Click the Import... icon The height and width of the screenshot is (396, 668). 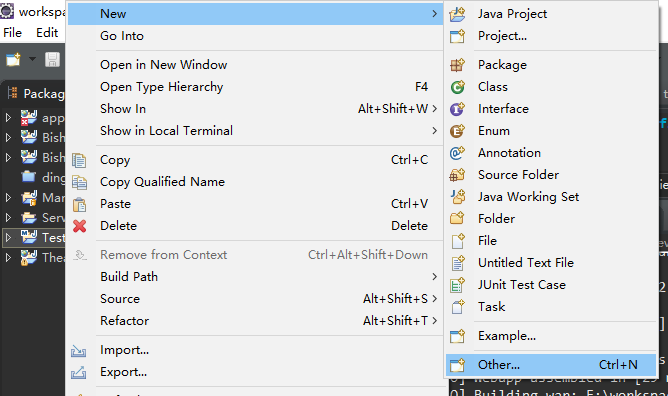pos(79,350)
